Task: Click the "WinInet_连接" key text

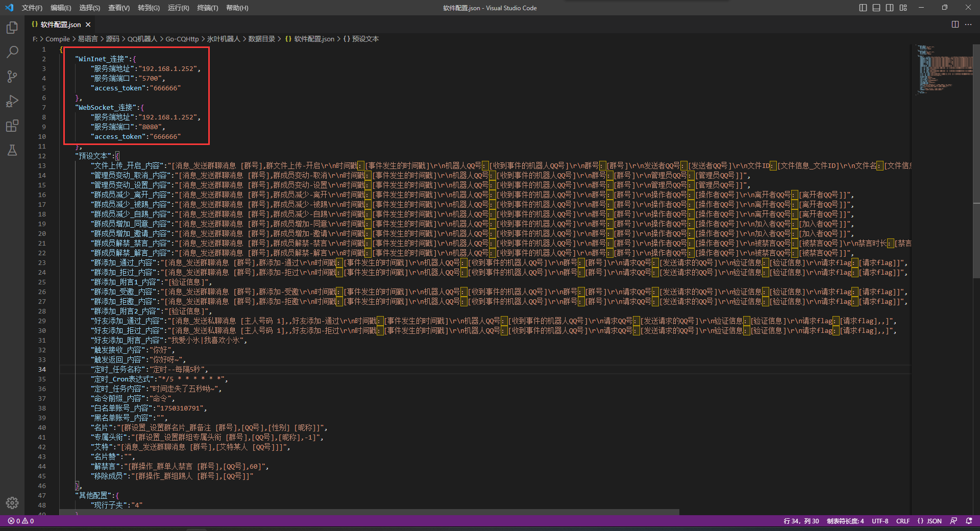Action: pos(103,59)
